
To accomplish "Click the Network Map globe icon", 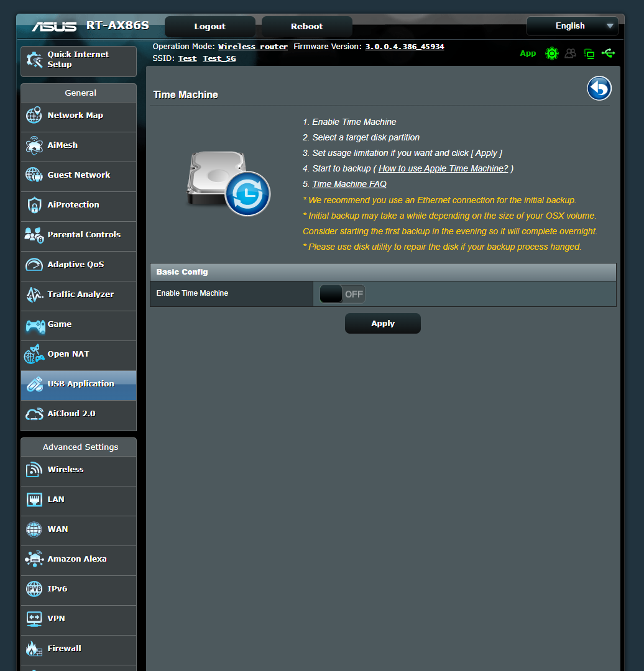I will click(x=34, y=115).
